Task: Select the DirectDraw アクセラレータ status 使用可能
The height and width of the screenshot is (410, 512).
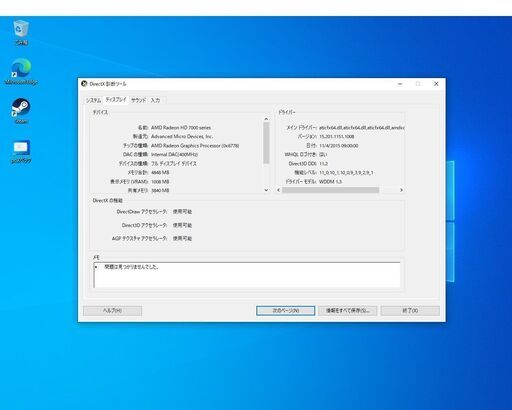Action: click(x=182, y=212)
